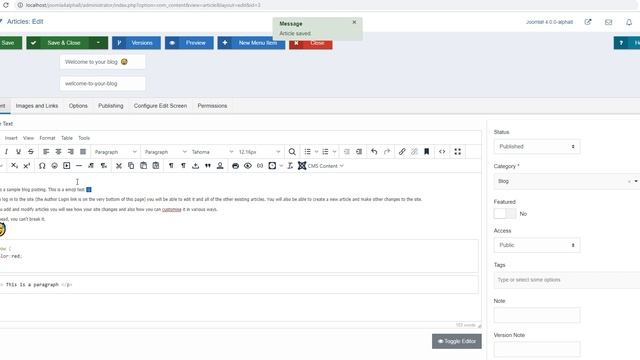Click the Toggle Editor button
Image resolution: width=640 pixels, height=360 pixels.
point(457,341)
